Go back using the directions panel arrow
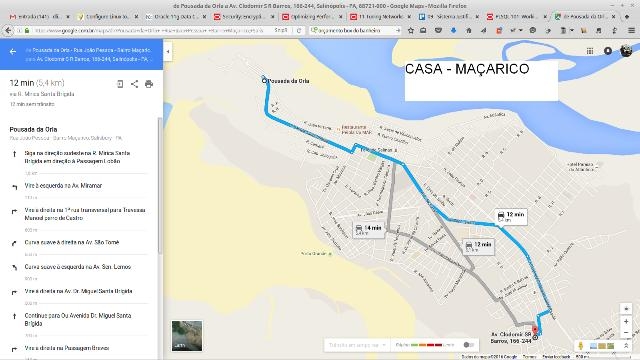Screen dimensions: 640x360 [x=13, y=52]
